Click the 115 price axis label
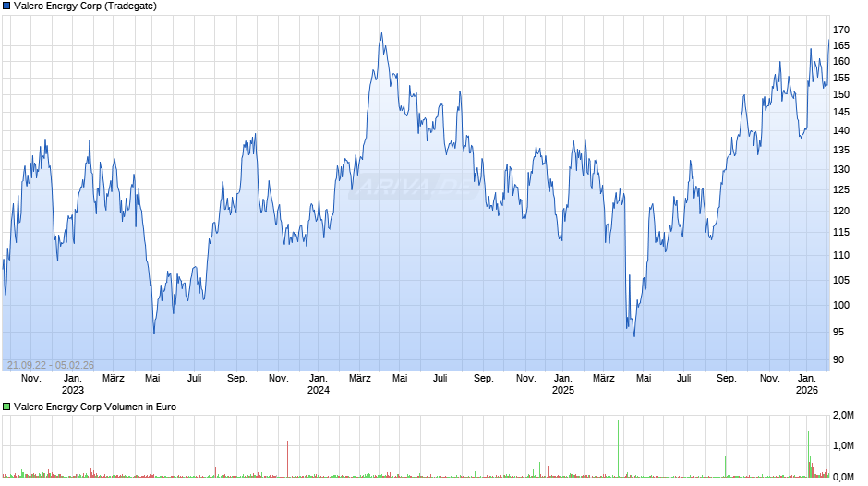Viewport: 868px width, 486px height. tap(841, 233)
